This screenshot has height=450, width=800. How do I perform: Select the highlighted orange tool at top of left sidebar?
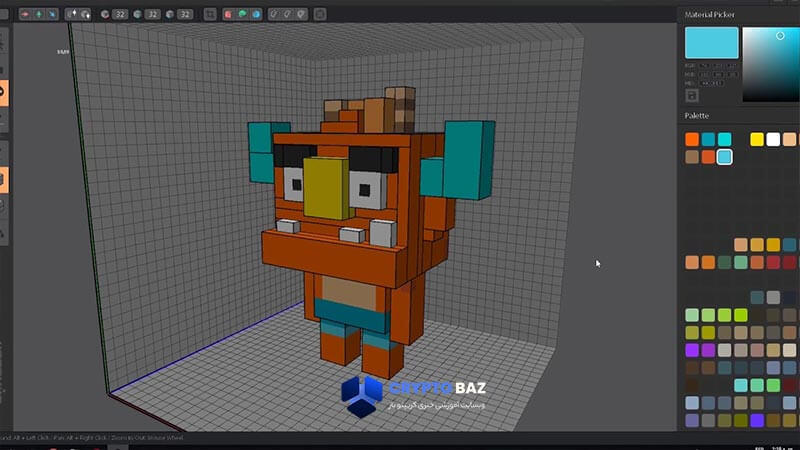click(4, 93)
